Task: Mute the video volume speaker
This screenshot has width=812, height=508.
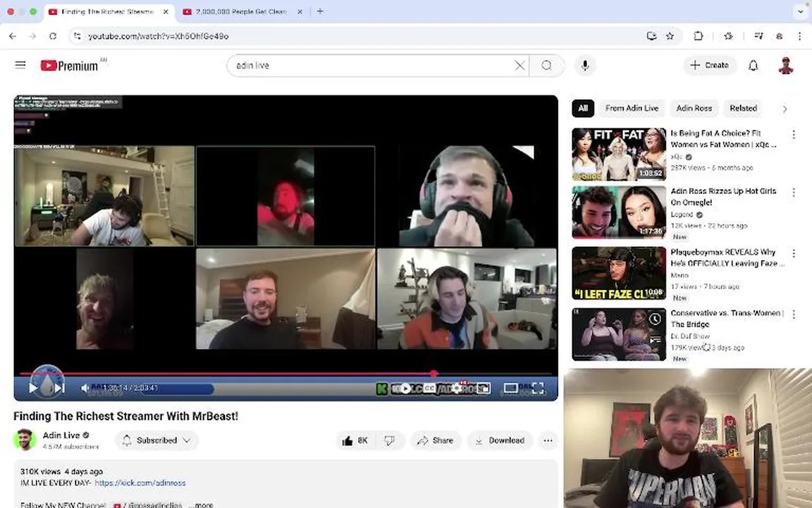Action: (85, 388)
